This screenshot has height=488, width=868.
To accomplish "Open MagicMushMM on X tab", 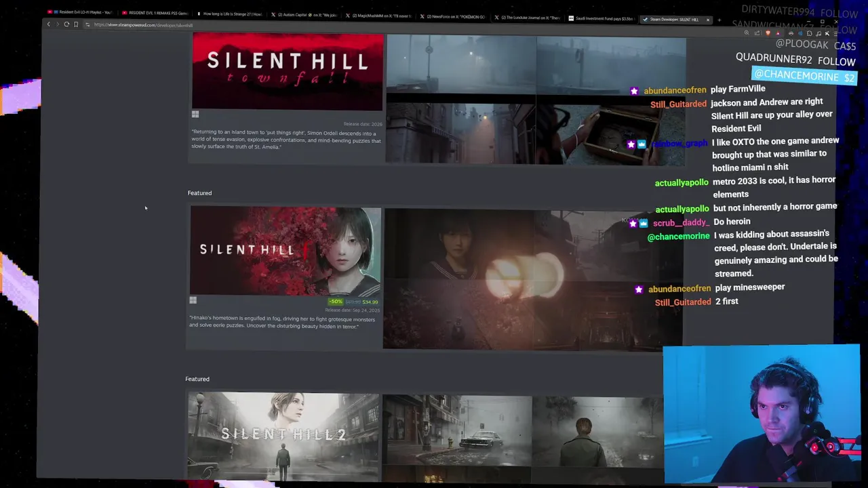I will [379, 16].
